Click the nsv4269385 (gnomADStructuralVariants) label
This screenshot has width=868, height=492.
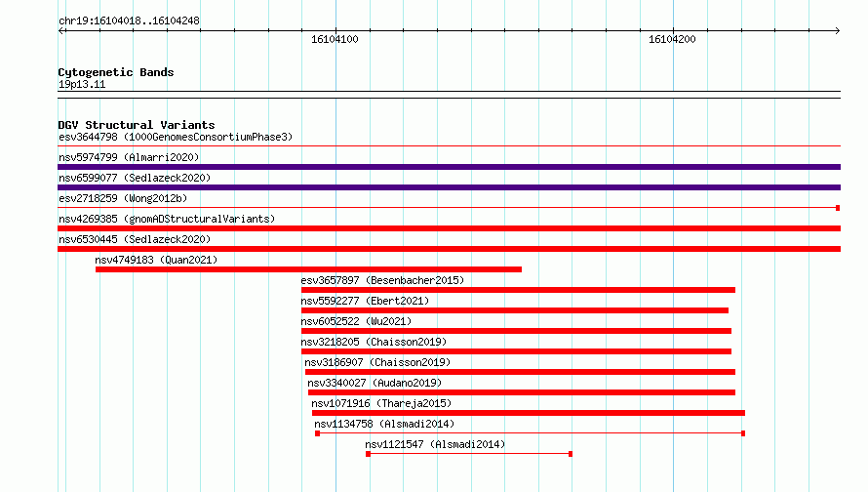pos(167,219)
